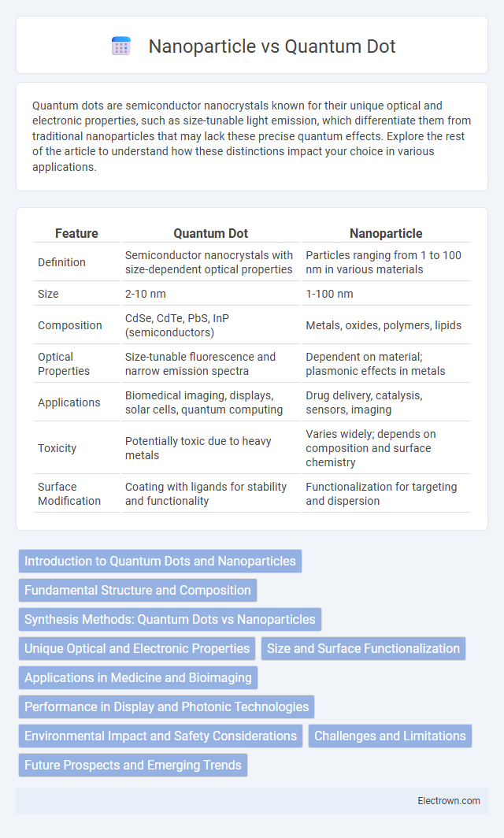Click the Surface Modification row label

(69, 494)
